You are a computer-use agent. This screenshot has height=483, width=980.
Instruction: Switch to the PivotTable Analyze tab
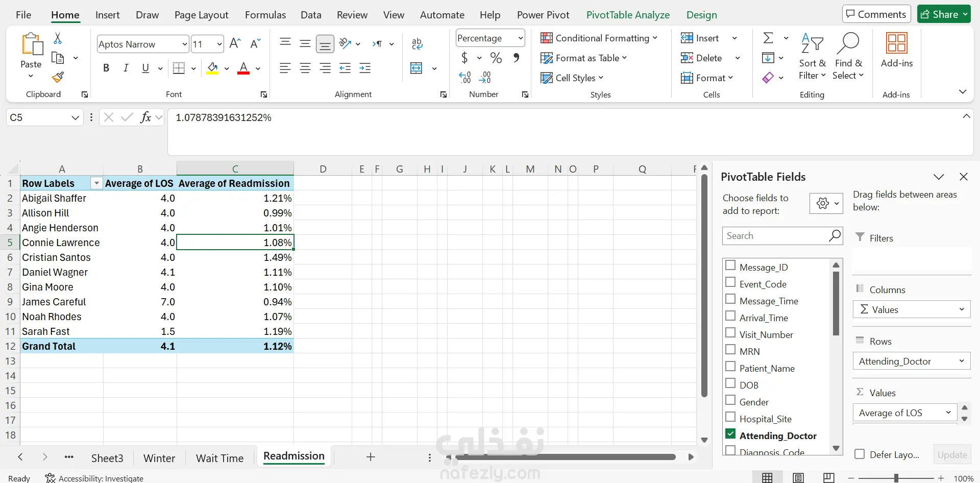628,15
